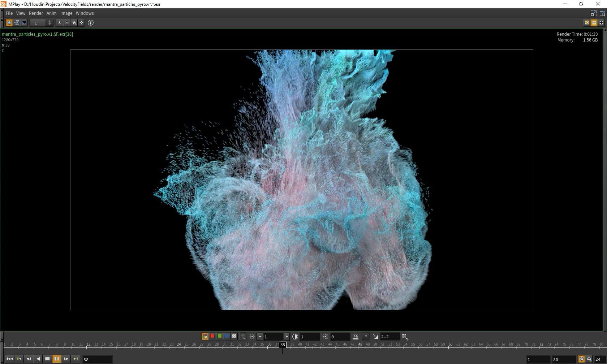The image size is (607, 364).
Task: Click the adapt to full range icon
Action: [x=356, y=337]
